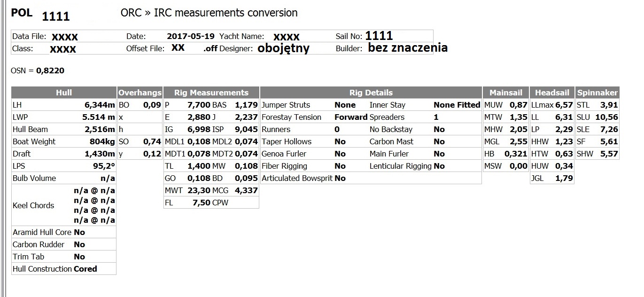Click the Hull Beam value 2,516m
Viewport: 644px width, 297px height.
point(100,129)
